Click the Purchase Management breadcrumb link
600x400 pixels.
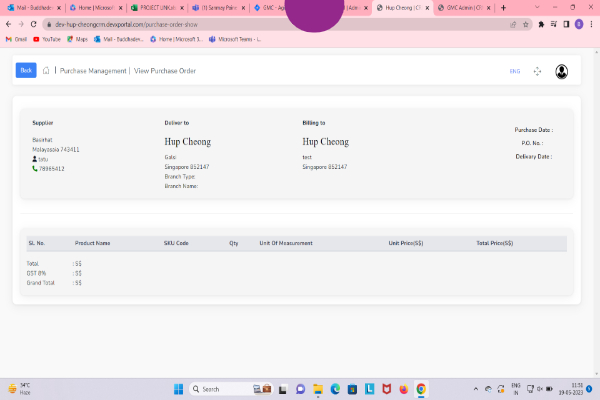point(93,71)
